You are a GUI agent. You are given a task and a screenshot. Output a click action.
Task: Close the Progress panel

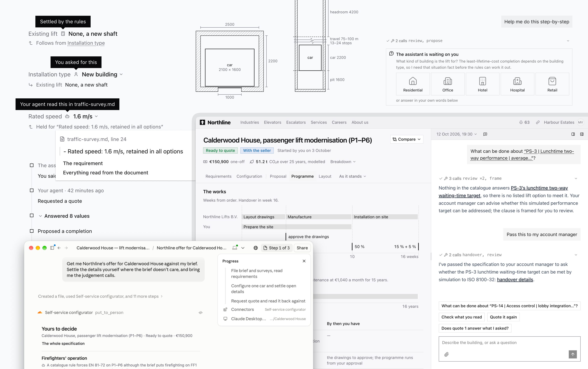pos(304,261)
